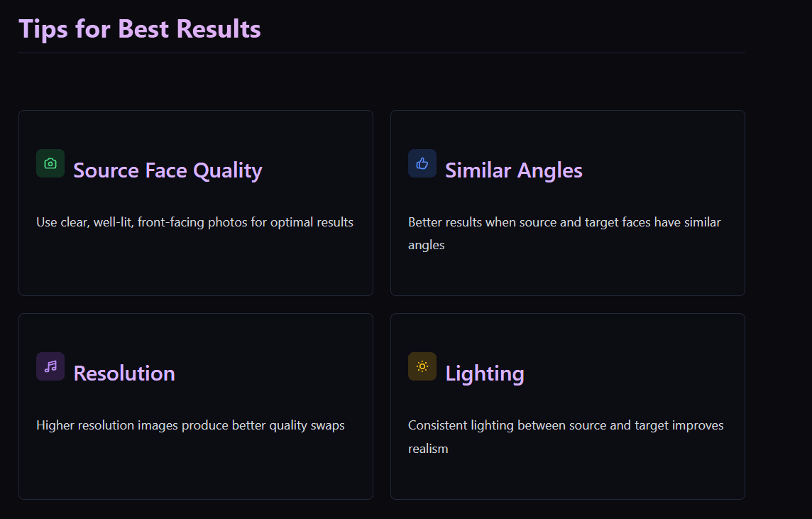Click the blue thumbs-up icon
Image resolution: width=812 pixels, height=519 pixels.
click(x=422, y=163)
